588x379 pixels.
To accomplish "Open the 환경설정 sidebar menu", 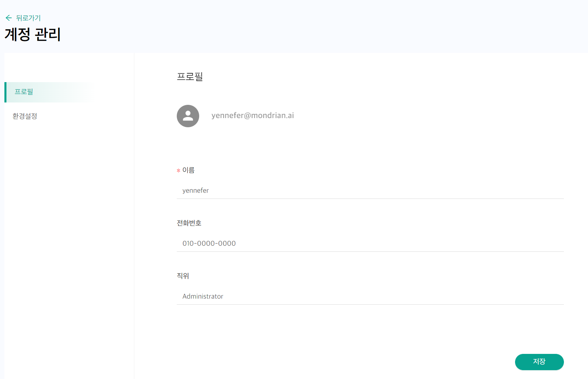I will tap(25, 116).
